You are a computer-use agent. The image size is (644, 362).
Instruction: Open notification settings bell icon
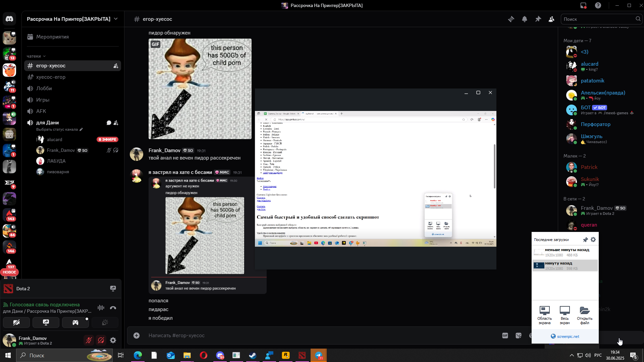[x=525, y=19]
